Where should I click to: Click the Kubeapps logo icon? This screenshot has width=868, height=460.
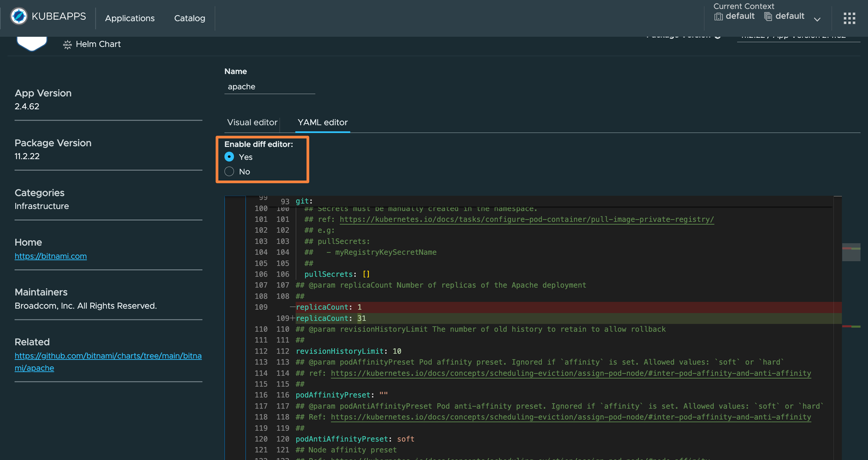pos(19,16)
